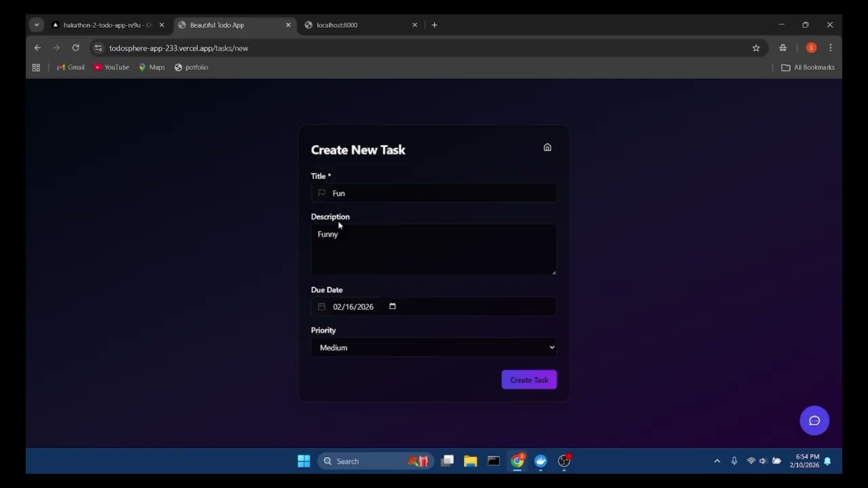The width and height of the screenshot is (868, 488).
Task: Close the hakathon-2-todo-app tab
Action: point(161,25)
